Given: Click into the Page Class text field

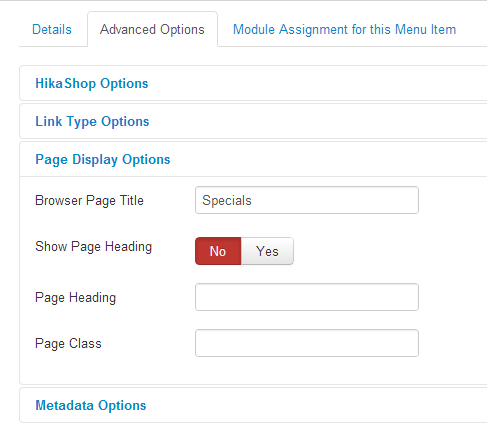Looking at the screenshot, I should (307, 343).
